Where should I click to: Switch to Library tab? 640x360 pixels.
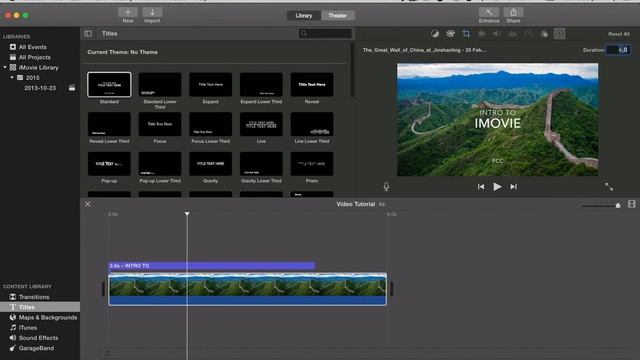[x=304, y=16]
